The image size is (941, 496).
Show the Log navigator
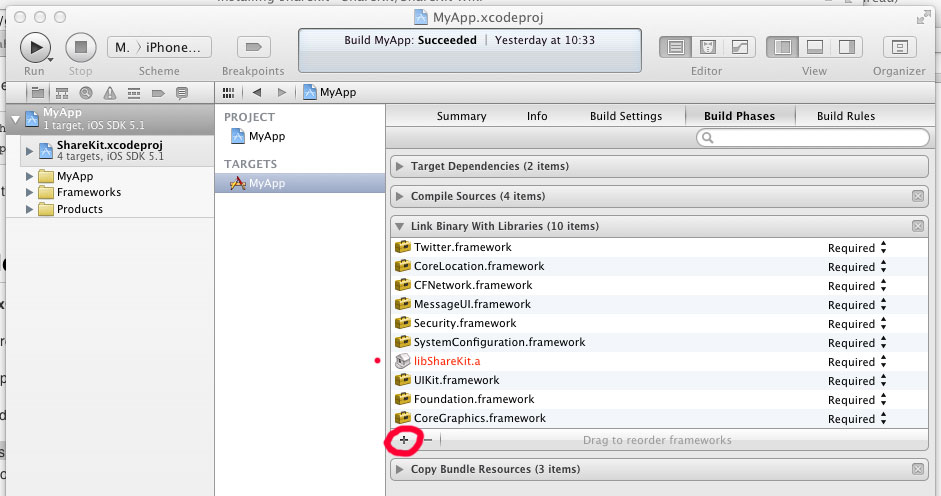(x=182, y=92)
